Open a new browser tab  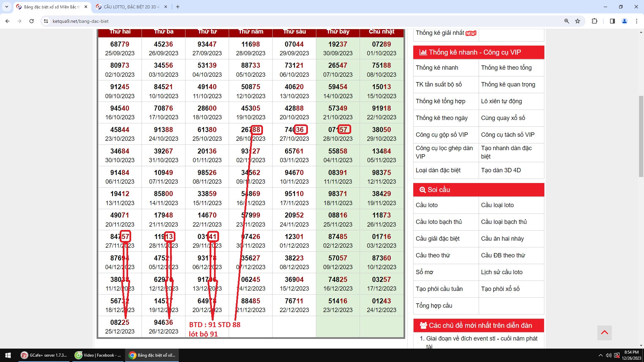tap(178, 7)
